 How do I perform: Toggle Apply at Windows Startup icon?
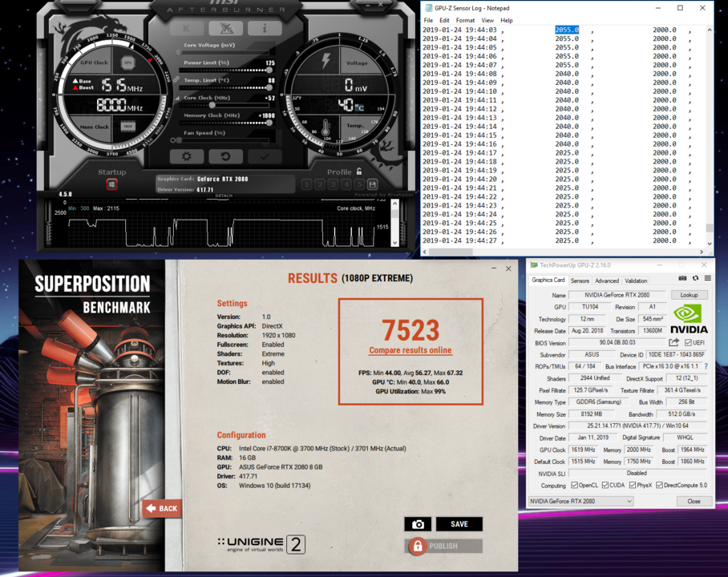tap(111, 184)
